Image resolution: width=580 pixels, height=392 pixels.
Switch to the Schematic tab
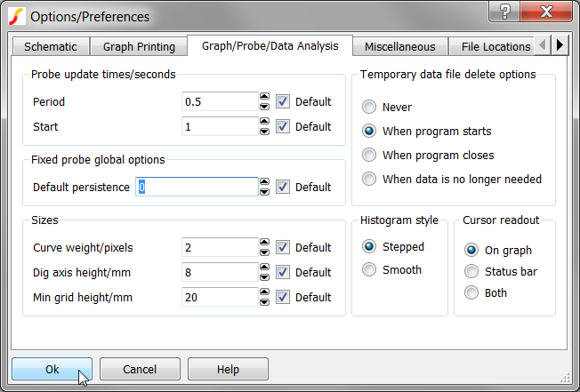(x=51, y=47)
